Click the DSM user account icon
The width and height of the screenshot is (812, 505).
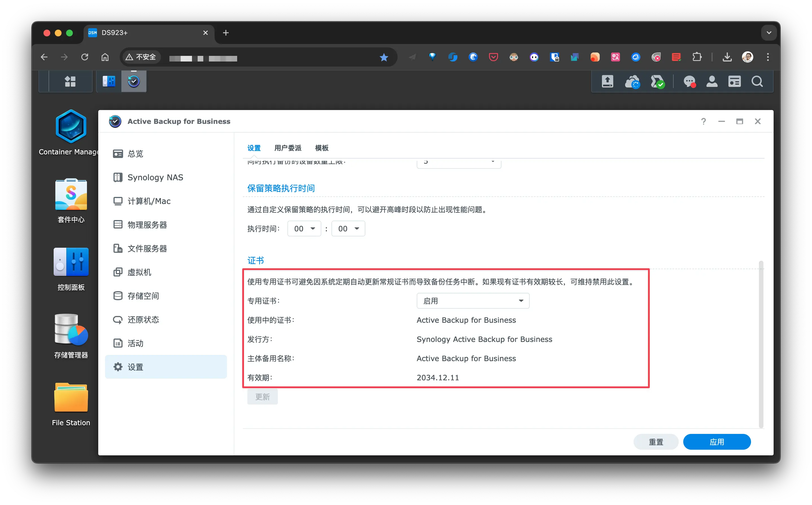[x=712, y=81]
